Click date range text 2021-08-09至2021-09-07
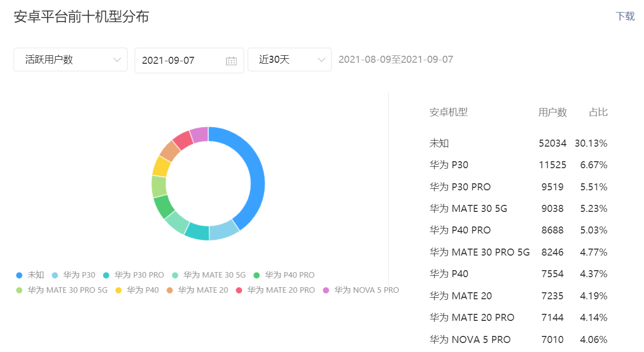The image size is (644, 352). coord(396,60)
